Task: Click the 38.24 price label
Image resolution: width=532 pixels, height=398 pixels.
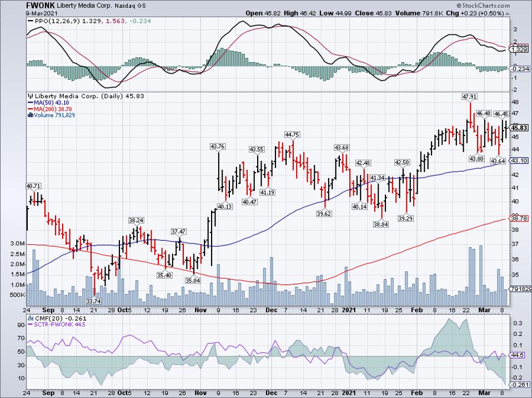Action: coord(136,220)
